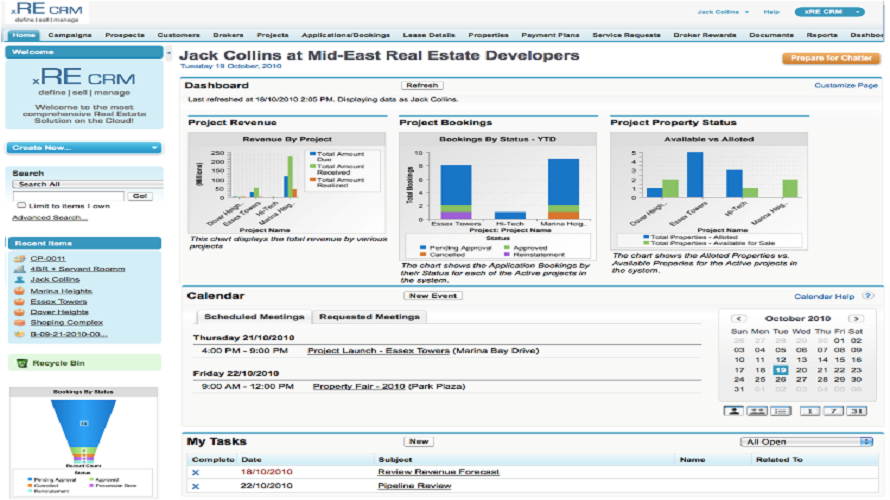Switch calendar to list view icon
Screen dimensions: 890x500
tap(781, 411)
